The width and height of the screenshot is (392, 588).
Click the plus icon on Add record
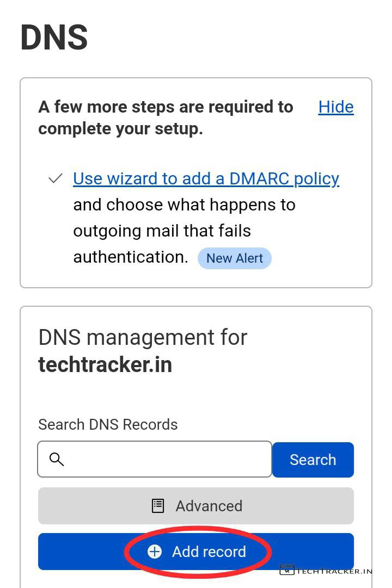155,552
